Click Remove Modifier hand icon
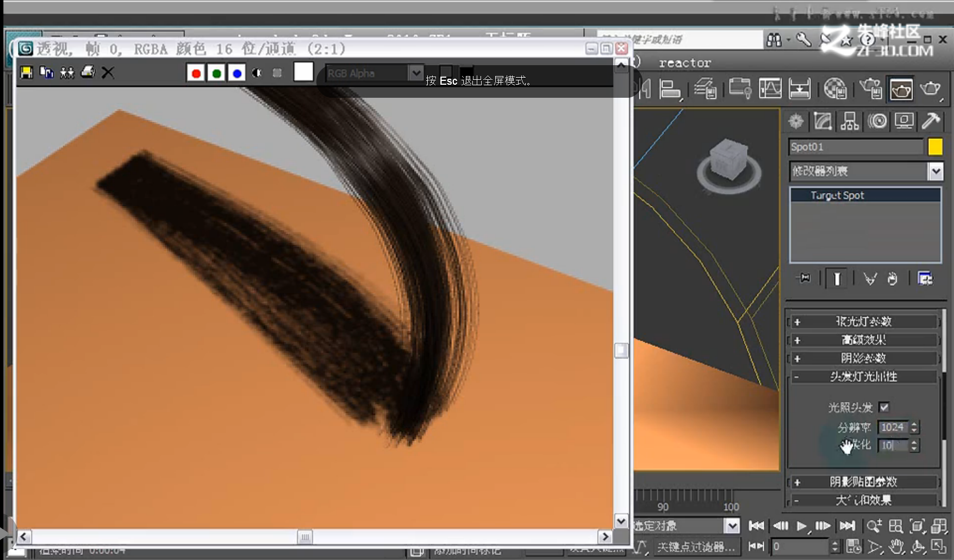Image resolution: width=954 pixels, height=560 pixels. [892, 279]
